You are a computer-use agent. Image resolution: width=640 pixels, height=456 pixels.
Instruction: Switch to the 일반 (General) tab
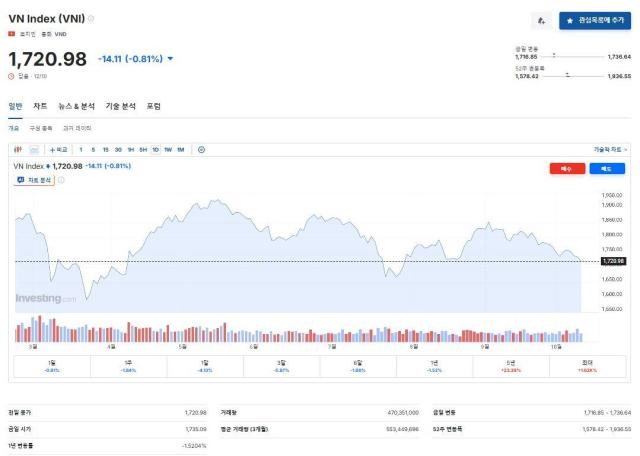[16, 106]
